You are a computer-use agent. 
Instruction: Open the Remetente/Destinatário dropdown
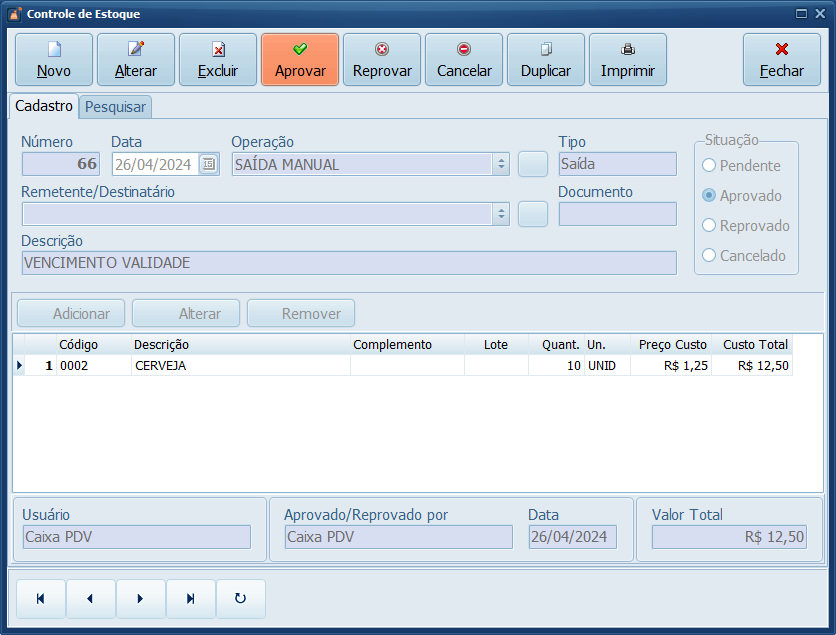(501, 214)
